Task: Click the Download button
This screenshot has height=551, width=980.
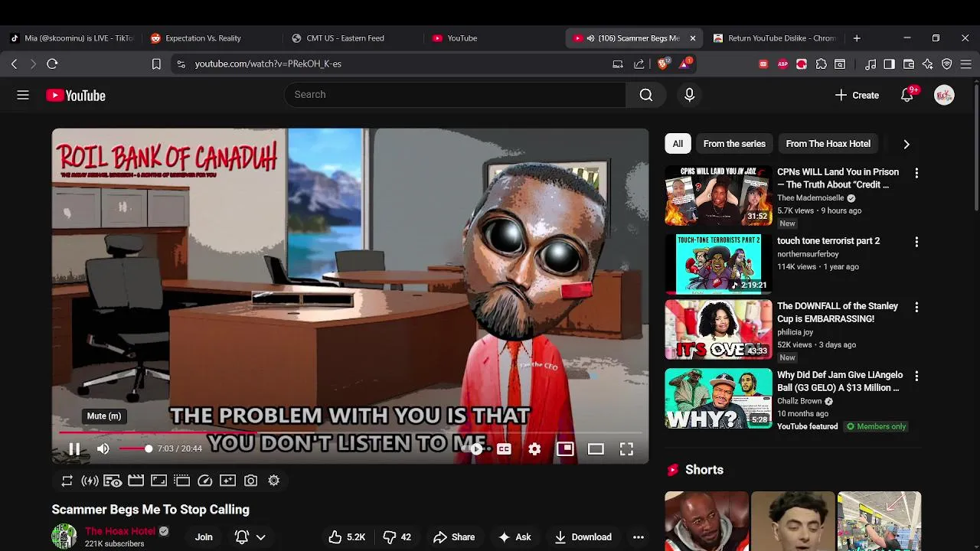Action: pos(583,537)
